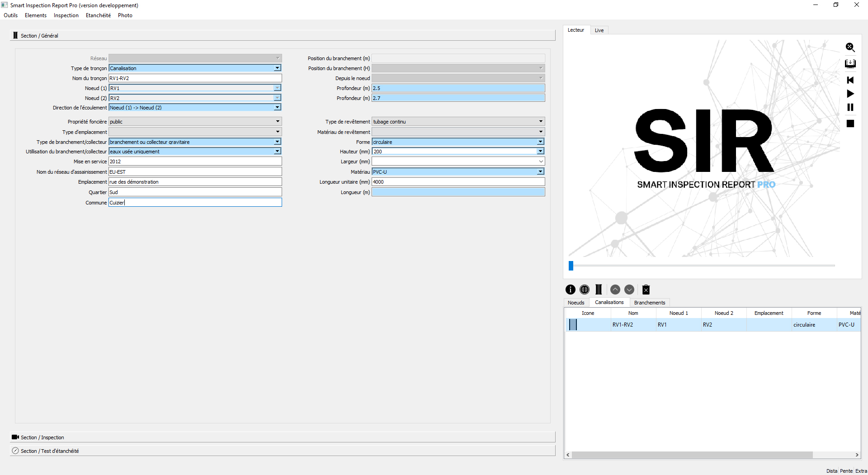Expand the Section / Test d'étanchéité panel
868x475 pixels.
[x=283, y=451]
